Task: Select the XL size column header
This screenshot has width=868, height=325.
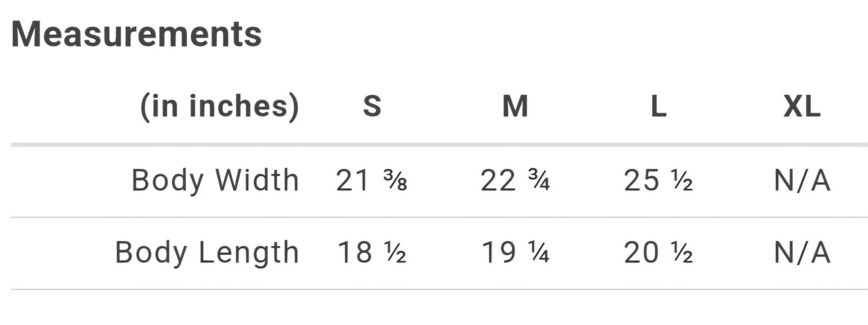Action: 802,107
